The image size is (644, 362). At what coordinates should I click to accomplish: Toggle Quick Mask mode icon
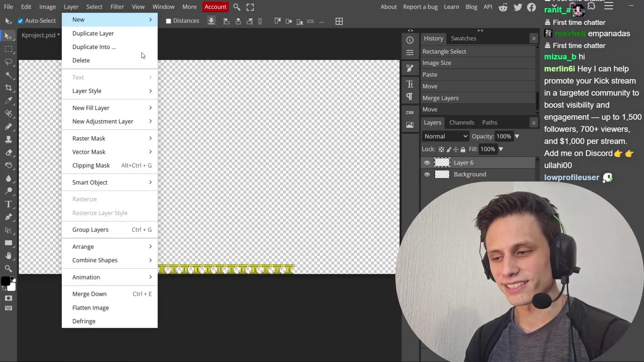point(9,298)
